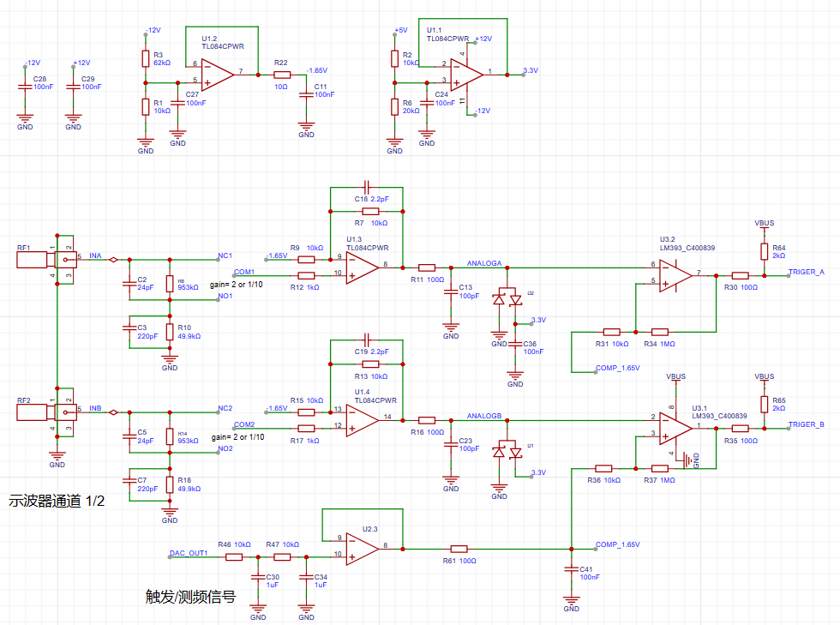
Task: Select the C34 1uF capacitor symbol
Action: pyautogui.click(x=306, y=577)
